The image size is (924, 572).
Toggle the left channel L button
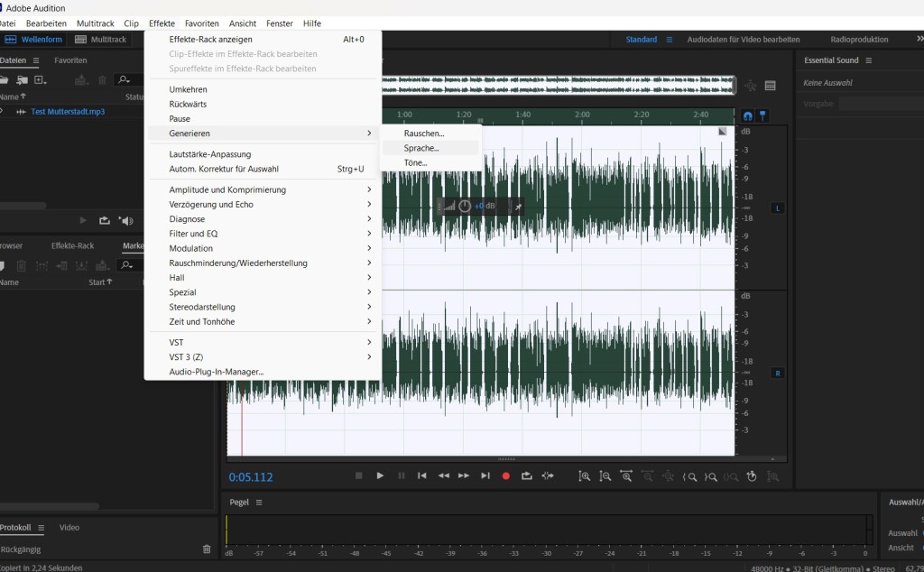(778, 208)
